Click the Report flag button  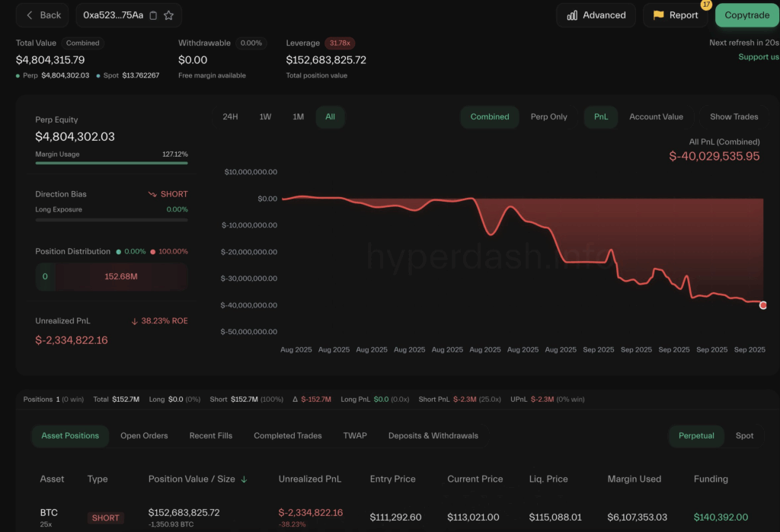pos(675,15)
